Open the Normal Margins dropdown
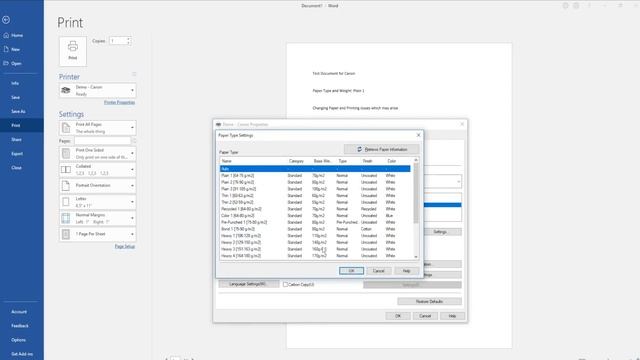Image resolution: width=640 pixels, height=360 pixels. click(x=98, y=218)
